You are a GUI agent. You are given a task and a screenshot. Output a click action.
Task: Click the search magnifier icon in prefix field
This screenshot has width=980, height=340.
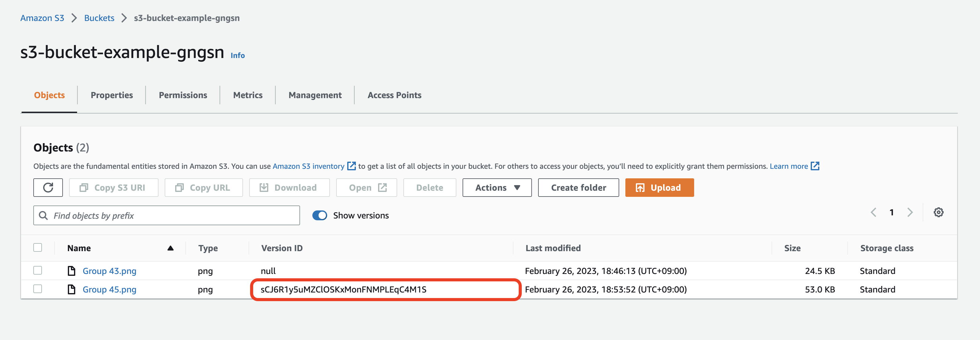click(x=44, y=215)
